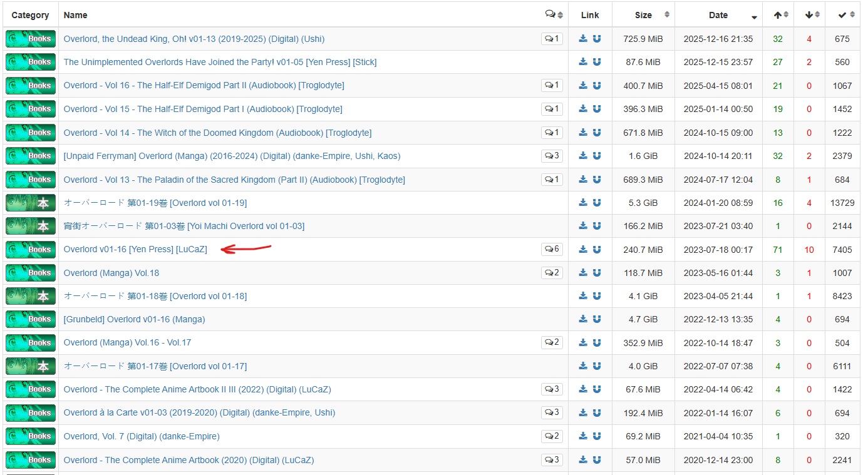This screenshot has height=475, width=868.
Task: Open the comment on Vol 15 Half-Elf Demigod audiobook
Action: (x=552, y=109)
